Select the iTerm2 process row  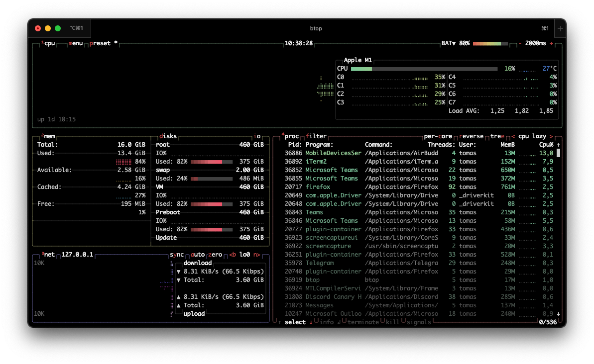click(419, 162)
